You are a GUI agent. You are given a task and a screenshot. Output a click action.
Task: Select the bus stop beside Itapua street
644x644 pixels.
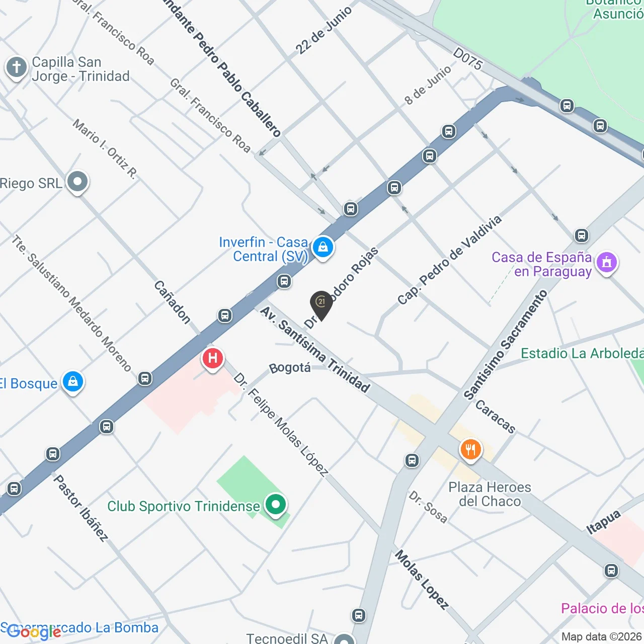click(x=611, y=571)
